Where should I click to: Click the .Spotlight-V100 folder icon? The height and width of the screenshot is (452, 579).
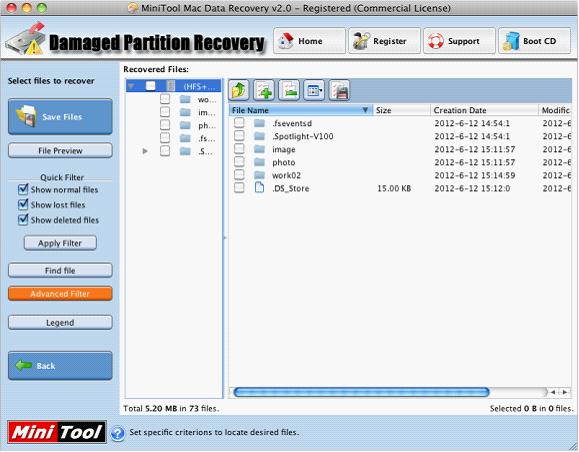point(260,136)
